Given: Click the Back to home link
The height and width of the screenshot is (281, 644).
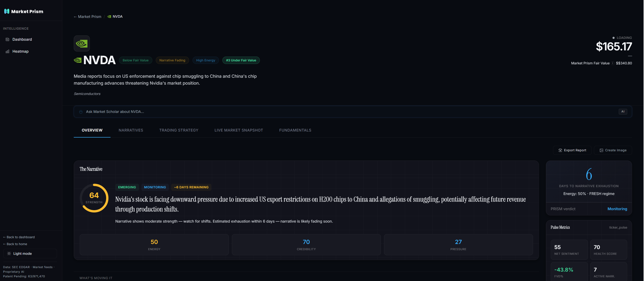Looking at the screenshot, I should 15,244.
